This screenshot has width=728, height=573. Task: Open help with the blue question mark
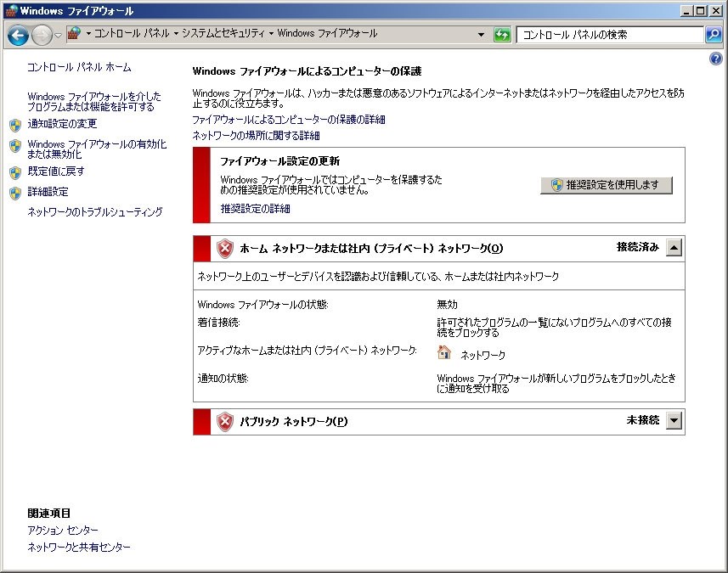click(x=716, y=59)
